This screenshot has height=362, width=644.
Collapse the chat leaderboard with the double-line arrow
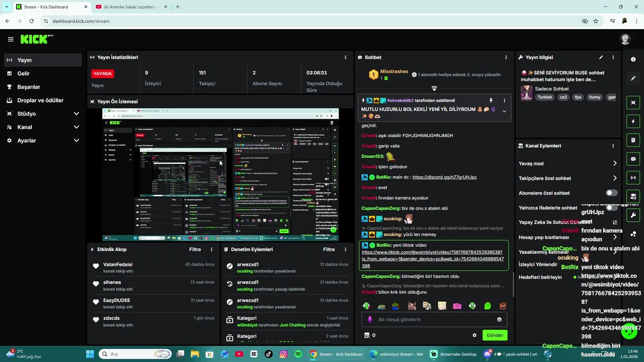point(434,88)
